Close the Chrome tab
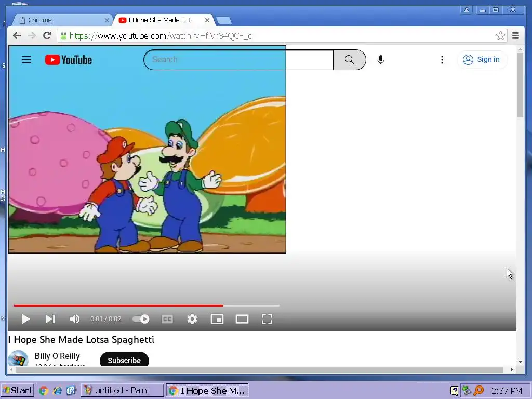 click(x=107, y=20)
